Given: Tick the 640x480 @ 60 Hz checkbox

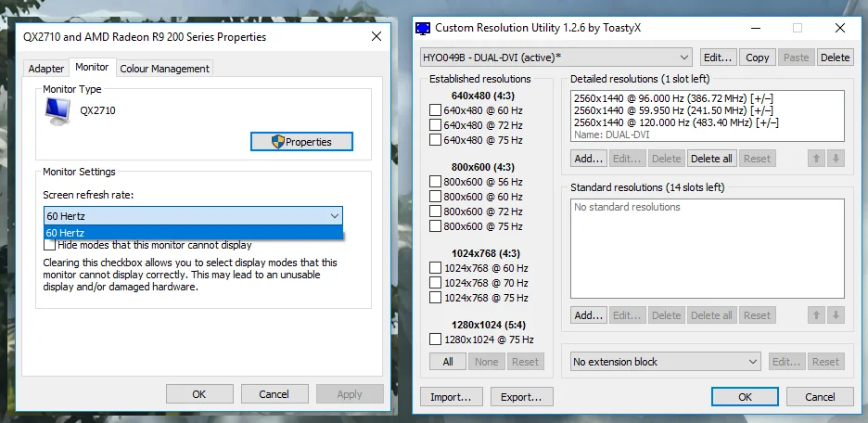Looking at the screenshot, I should coord(435,110).
